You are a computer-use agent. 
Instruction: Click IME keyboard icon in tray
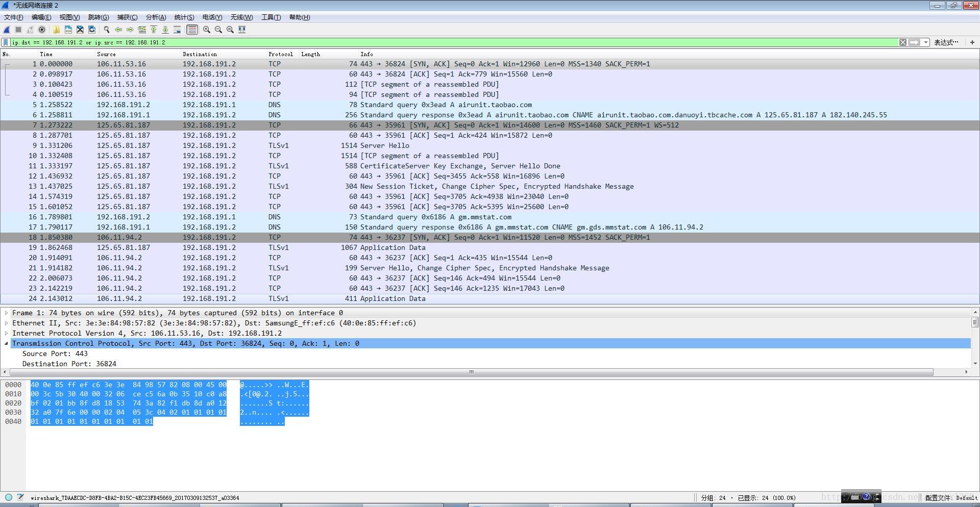pyautogui.click(x=855, y=497)
